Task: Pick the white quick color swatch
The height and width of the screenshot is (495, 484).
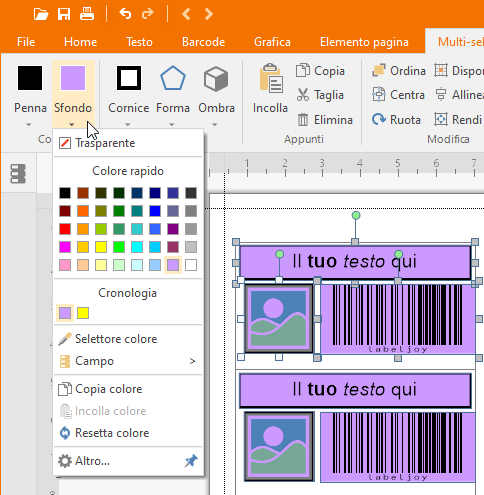Action: 191,265
